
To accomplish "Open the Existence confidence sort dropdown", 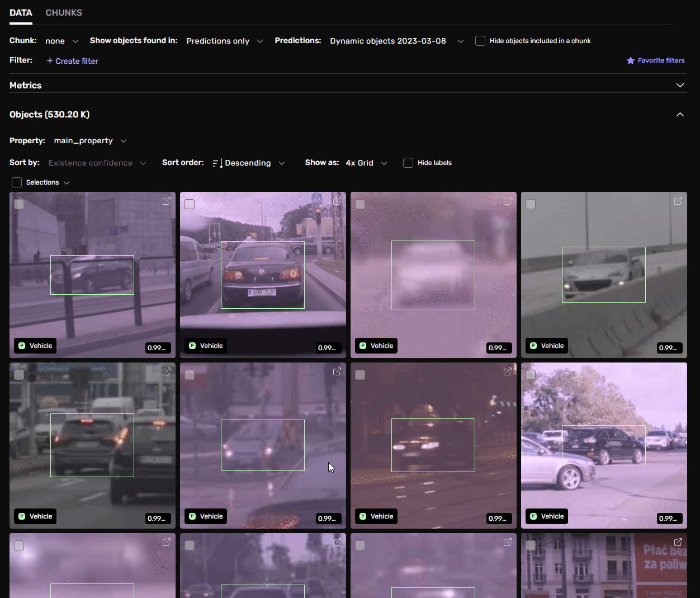I will 97,163.
